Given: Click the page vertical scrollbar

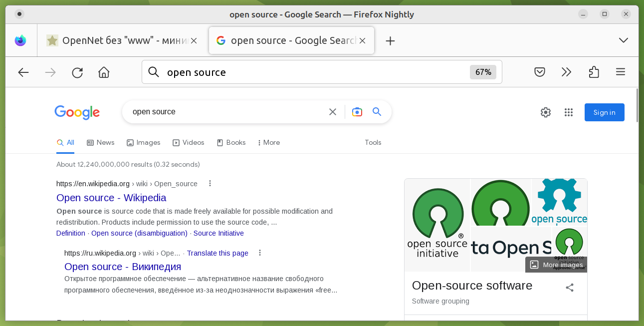Looking at the screenshot, I should [x=637, y=105].
